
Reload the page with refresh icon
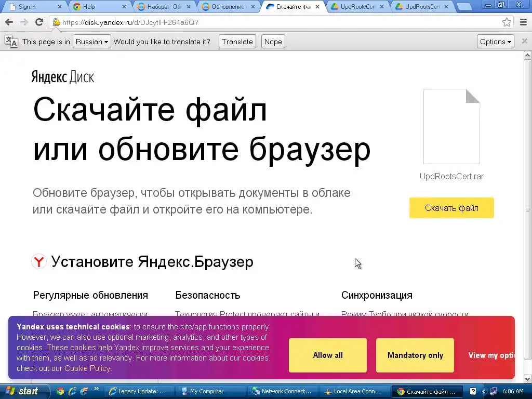(39, 22)
